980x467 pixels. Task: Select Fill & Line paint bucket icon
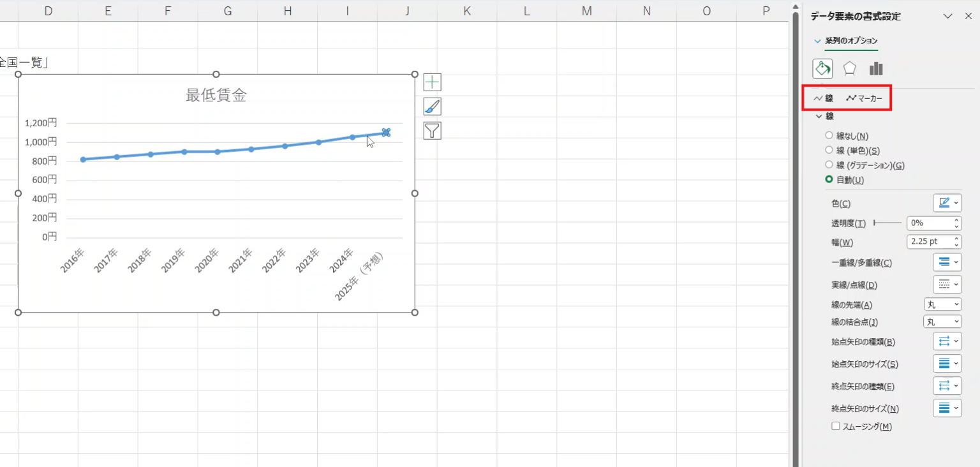(822, 68)
